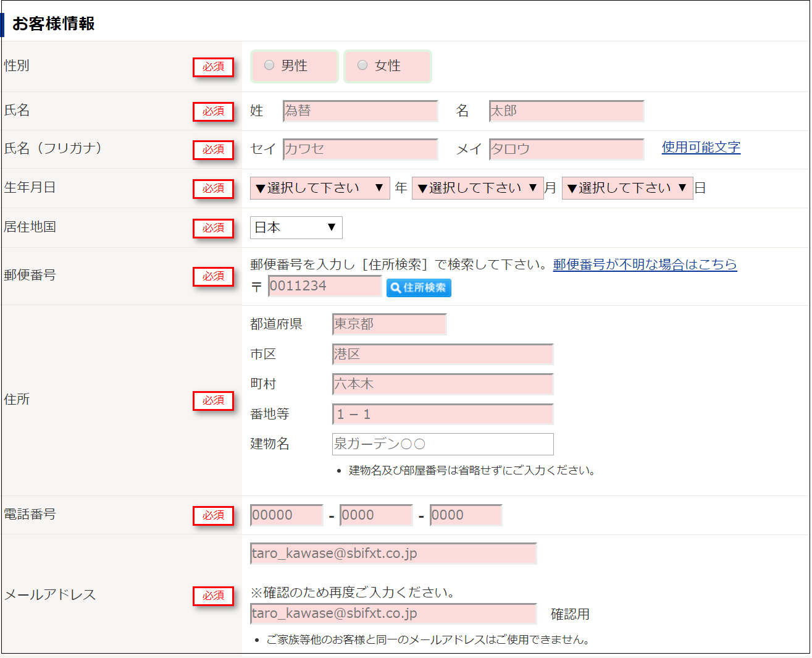The height and width of the screenshot is (658, 812).
Task: Click the last phone number field
Action: (466, 515)
